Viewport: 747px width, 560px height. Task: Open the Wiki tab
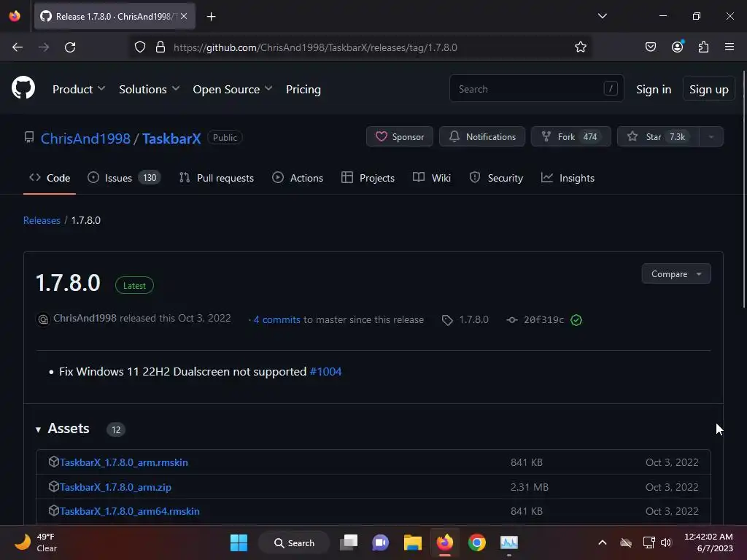432,178
